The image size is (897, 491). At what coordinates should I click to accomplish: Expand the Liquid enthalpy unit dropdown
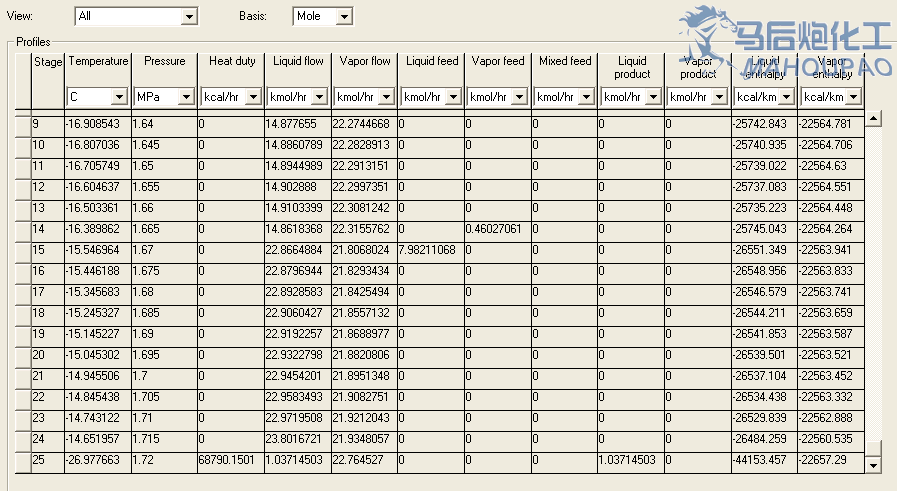point(786,97)
